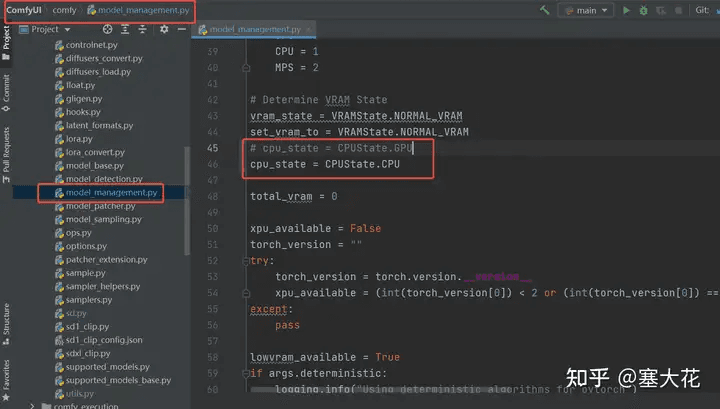
Task: Start debugging with the bug icon
Action: (643, 10)
